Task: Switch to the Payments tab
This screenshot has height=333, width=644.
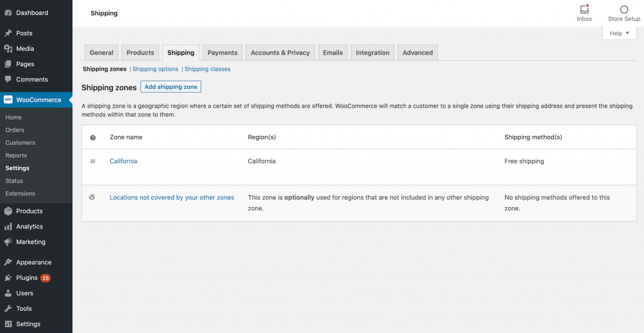Action: (223, 53)
